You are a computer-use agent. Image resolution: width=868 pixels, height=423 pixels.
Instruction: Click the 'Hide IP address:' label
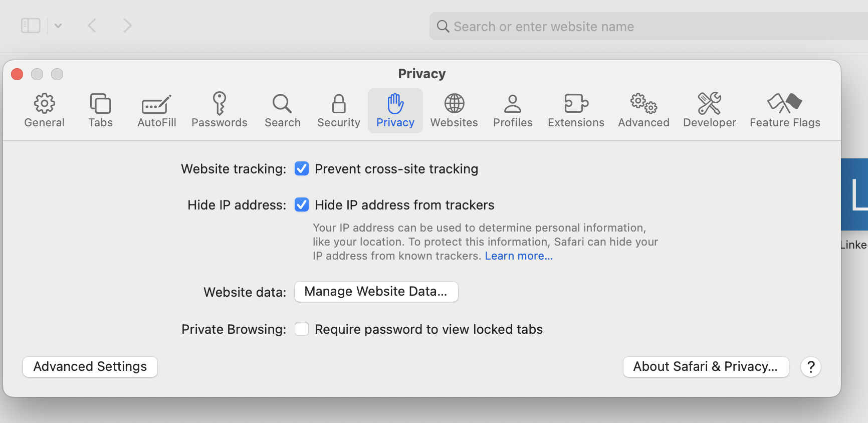(237, 205)
